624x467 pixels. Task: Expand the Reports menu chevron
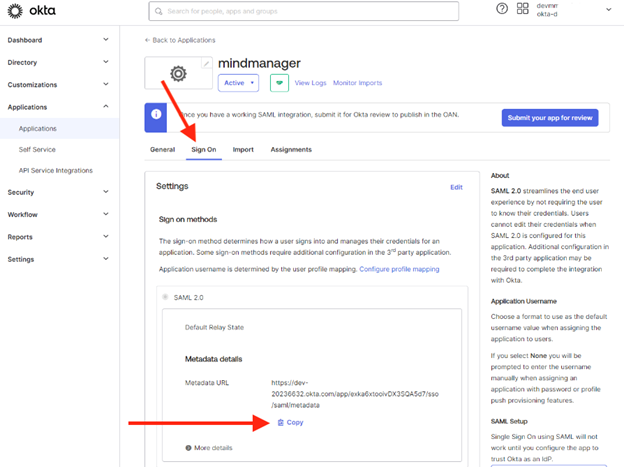106,236
